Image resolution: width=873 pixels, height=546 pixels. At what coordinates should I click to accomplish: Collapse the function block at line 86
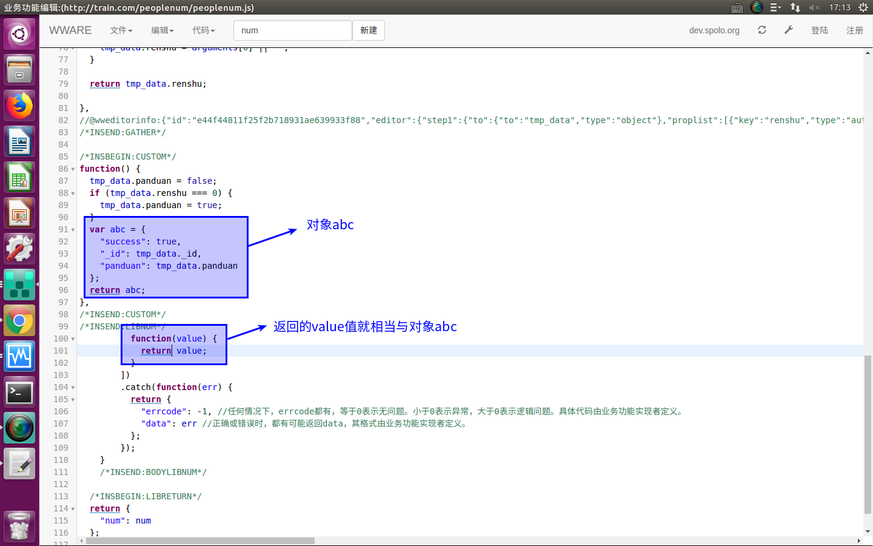tap(73, 169)
